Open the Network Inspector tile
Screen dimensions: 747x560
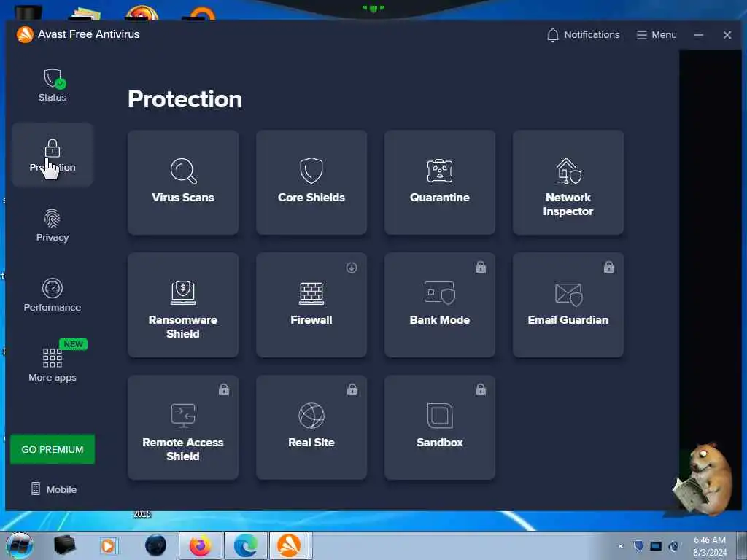568,182
